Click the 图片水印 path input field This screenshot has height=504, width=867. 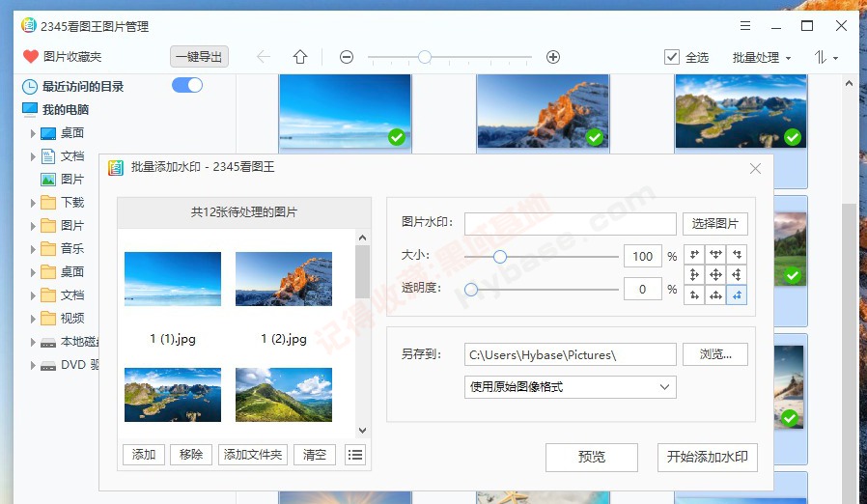tap(570, 223)
